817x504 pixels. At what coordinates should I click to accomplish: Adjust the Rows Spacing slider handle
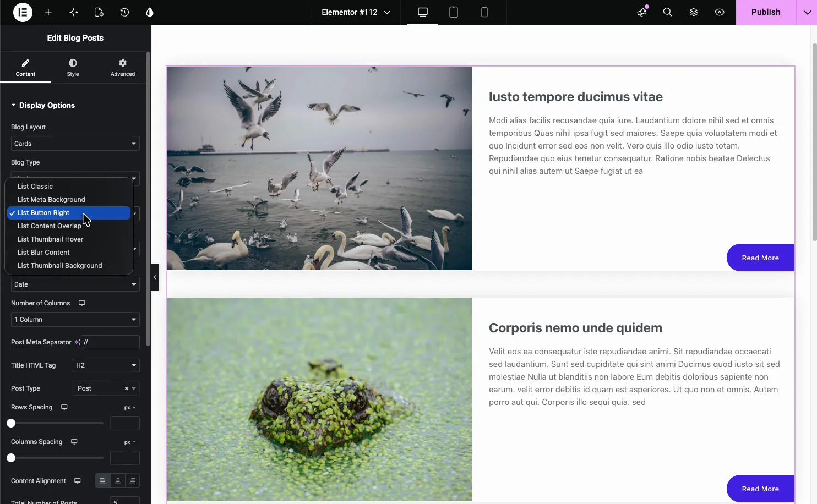click(x=11, y=423)
